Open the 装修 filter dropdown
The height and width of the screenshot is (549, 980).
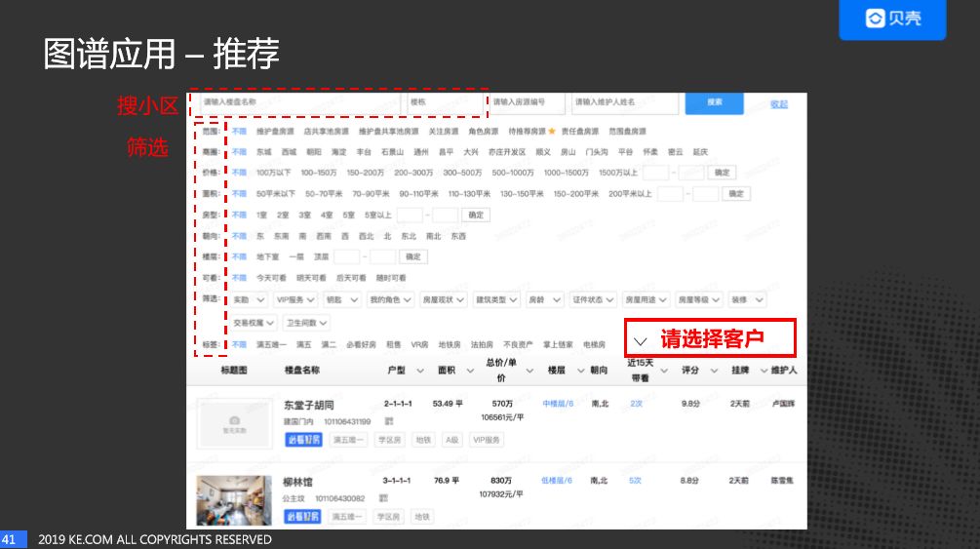pyautogui.click(x=748, y=300)
